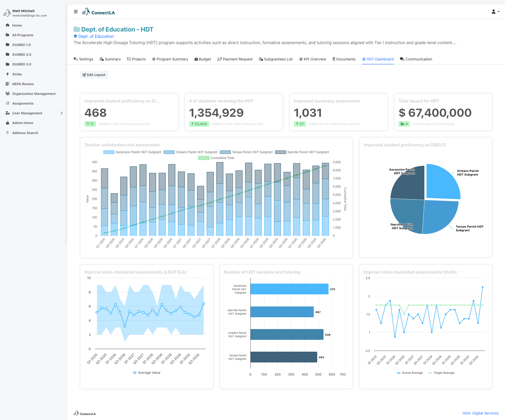505x420 pixels.
Task: Open the KPI Overview tab
Action: click(x=312, y=59)
